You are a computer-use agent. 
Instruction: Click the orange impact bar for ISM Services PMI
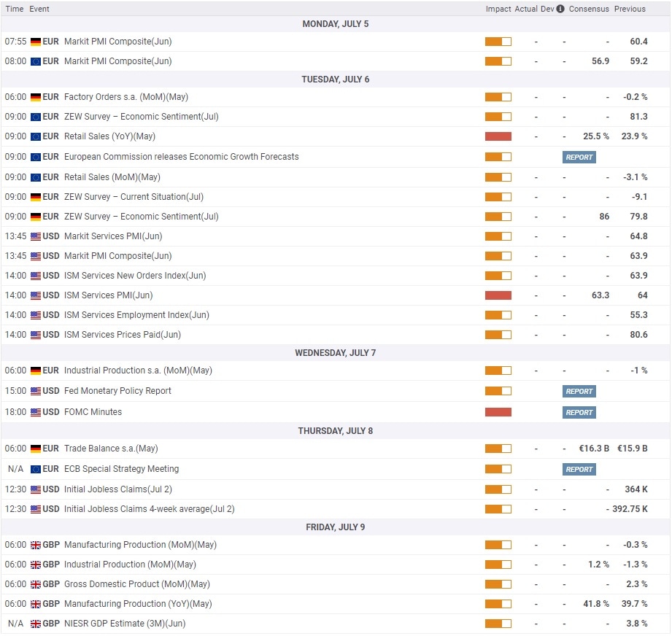tap(498, 295)
